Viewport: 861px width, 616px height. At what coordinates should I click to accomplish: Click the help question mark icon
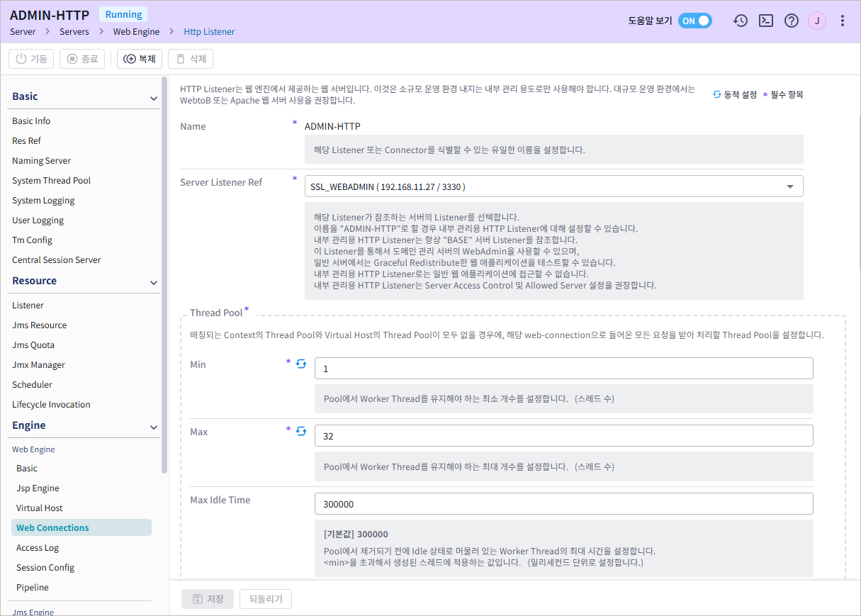coord(791,21)
